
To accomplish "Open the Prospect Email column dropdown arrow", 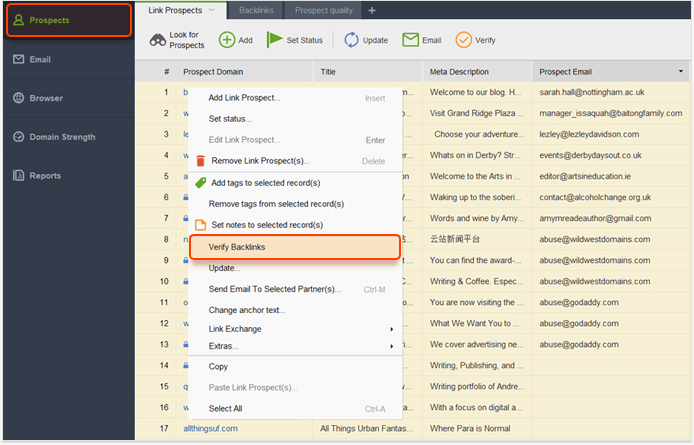I will coord(681,71).
